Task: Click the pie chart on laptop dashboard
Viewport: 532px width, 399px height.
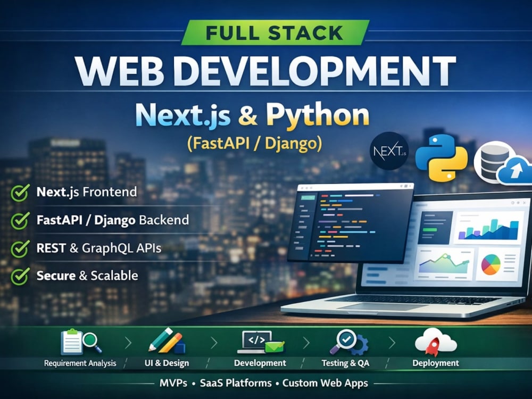Action: [x=491, y=264]
